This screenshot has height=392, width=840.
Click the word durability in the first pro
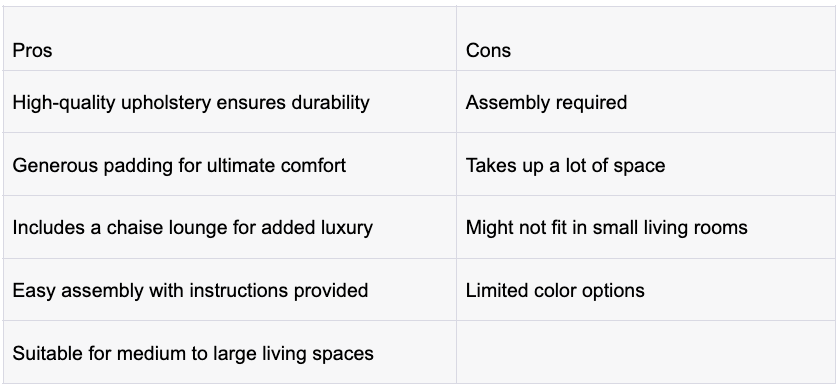[331, 102]
